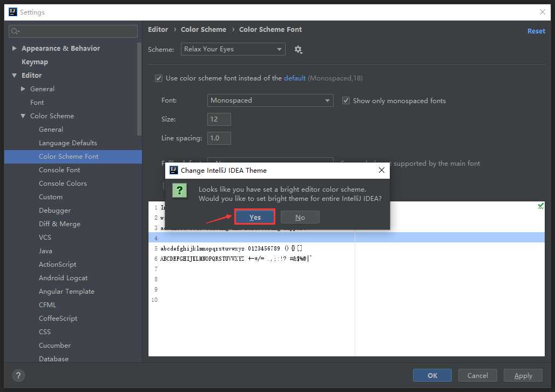The image size is (555, 392).
Task: Select CSS color scheme item
Action: click(45, 332)
